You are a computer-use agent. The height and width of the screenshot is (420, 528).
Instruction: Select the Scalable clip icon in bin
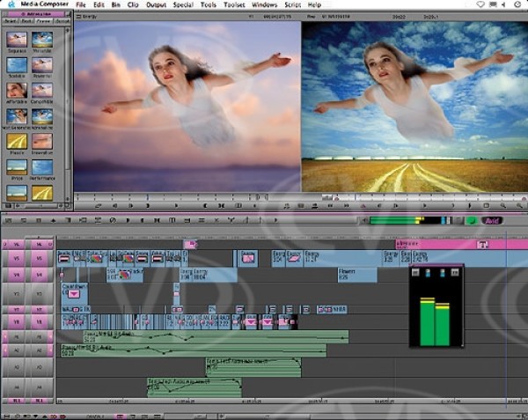pyautogui.click(x=17, y=64)
